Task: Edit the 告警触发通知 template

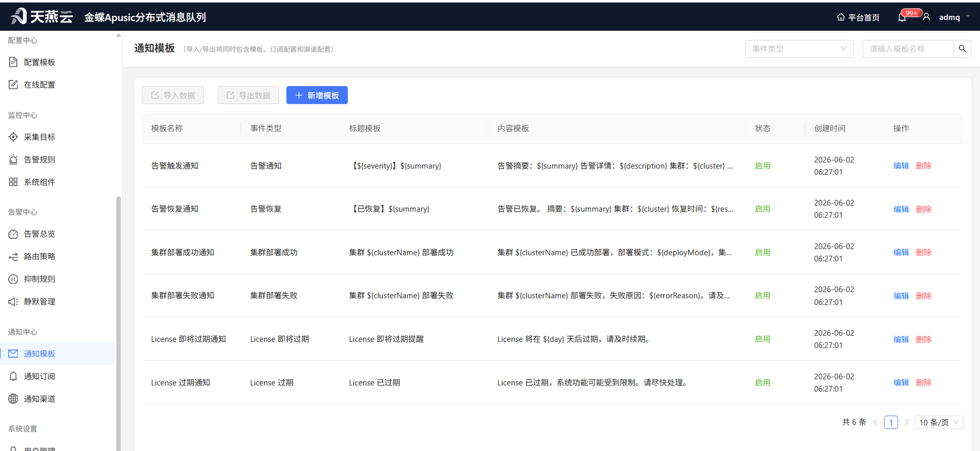Action: [901, 166]
